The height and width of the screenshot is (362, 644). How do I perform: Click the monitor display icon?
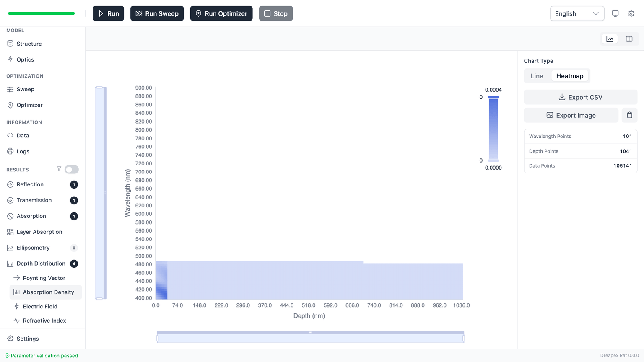615,13
